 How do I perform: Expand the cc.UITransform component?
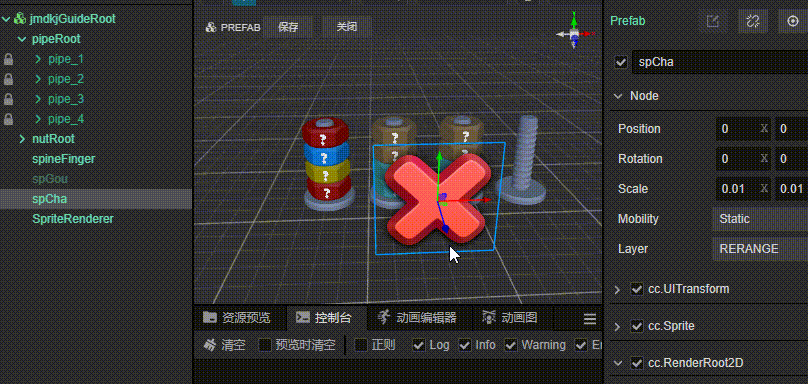click(x=617, y=289)
